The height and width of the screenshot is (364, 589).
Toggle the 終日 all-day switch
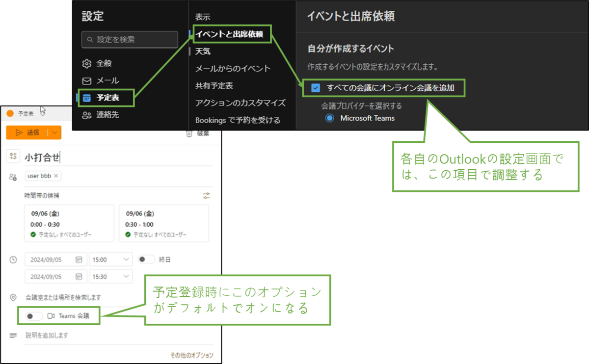coord(146,260)
